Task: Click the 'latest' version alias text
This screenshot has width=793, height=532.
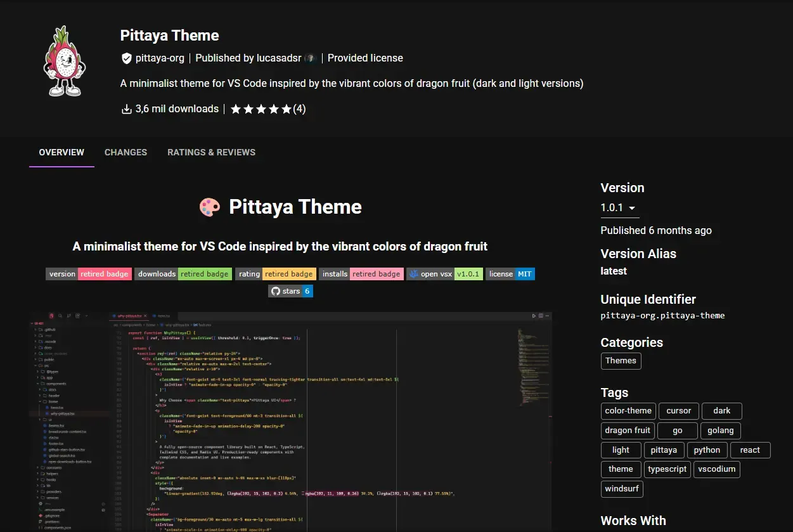Action: [x=614, y=271]
